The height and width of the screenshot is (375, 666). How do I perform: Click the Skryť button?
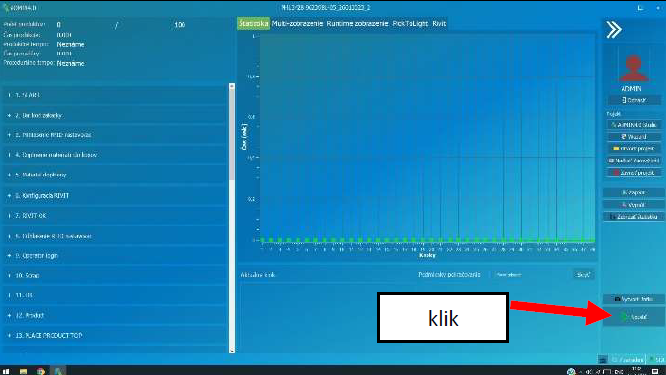point(583,275)
